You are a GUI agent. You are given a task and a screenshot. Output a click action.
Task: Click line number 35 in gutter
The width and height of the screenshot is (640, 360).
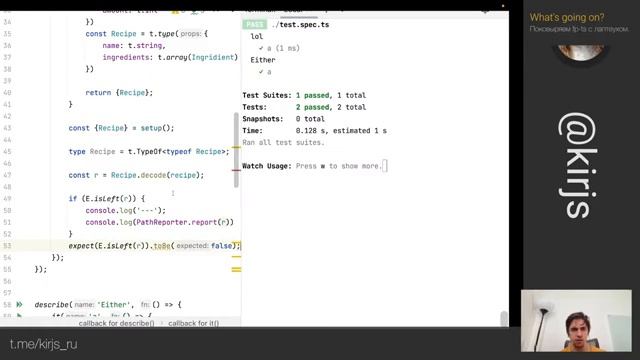(x=7, y=34)
